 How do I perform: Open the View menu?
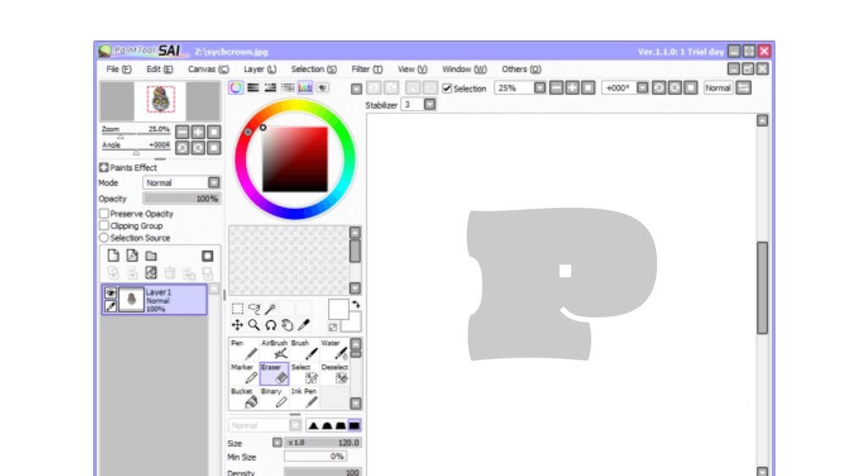(x=413, y=70)
